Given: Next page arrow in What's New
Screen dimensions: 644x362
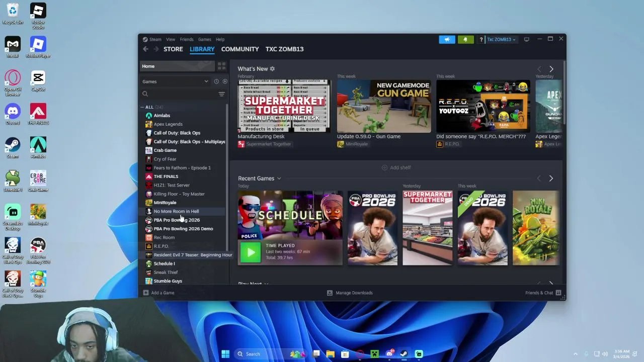Looking at the screenshot, I should pos(551,69).
